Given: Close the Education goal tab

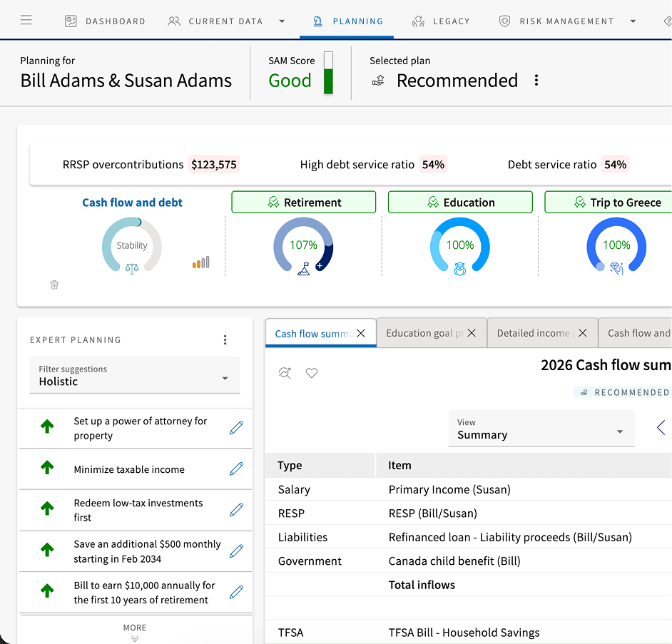Looking at the screenshot, I should [472, 333].
